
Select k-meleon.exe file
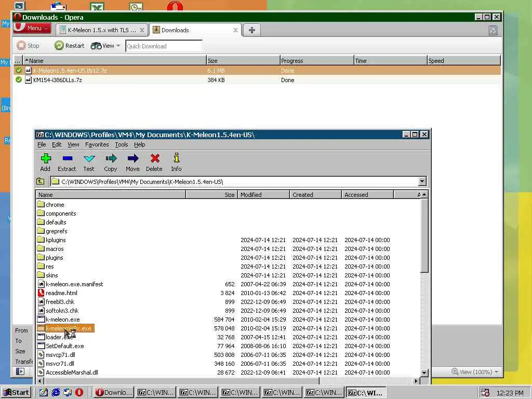(59, 320)
